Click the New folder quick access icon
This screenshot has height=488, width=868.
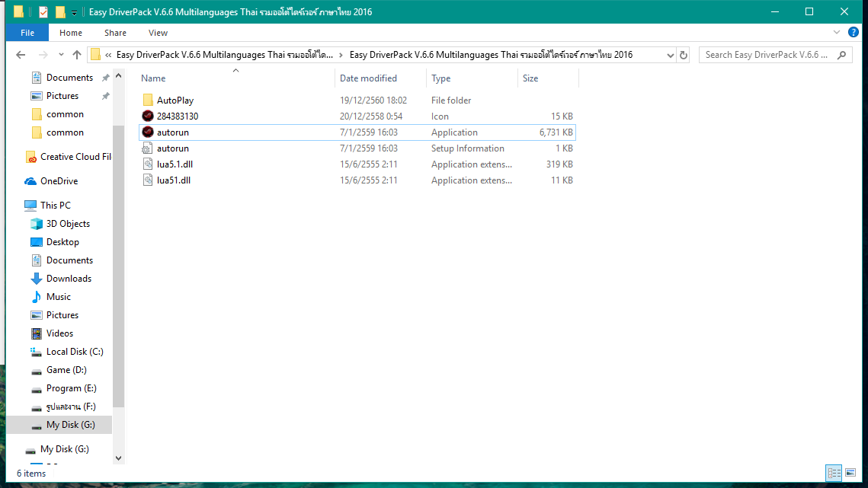pos(59,11)
